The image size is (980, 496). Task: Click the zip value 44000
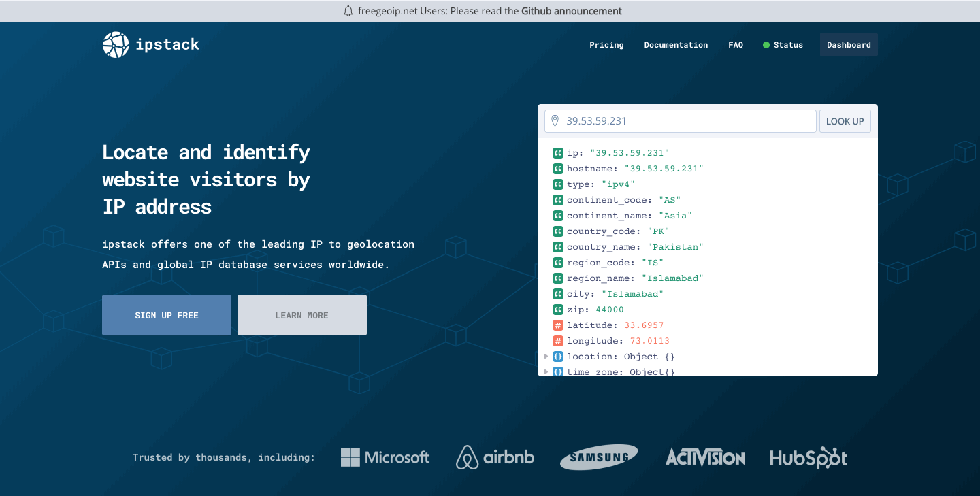610,310
